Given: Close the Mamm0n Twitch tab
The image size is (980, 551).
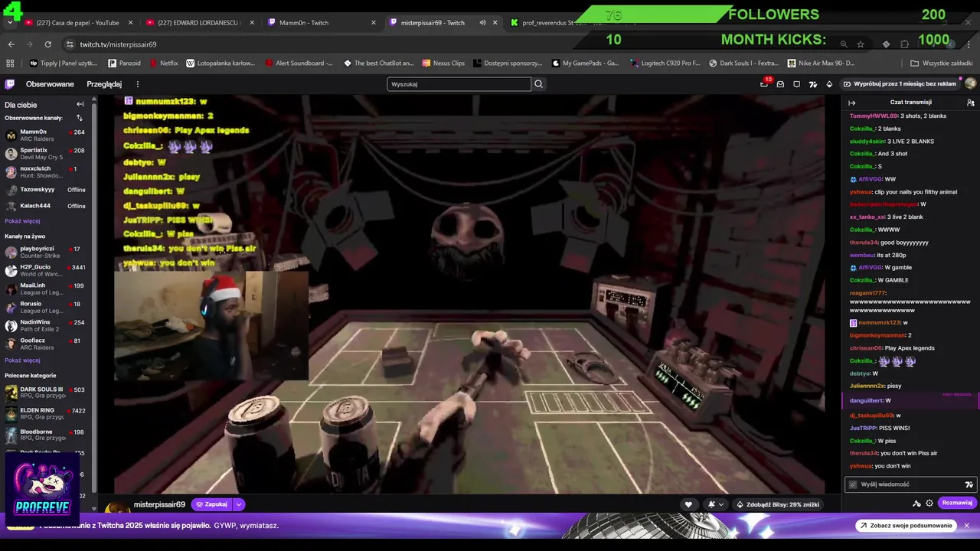Looking at the screenshot, I should [x=374, y=23].
